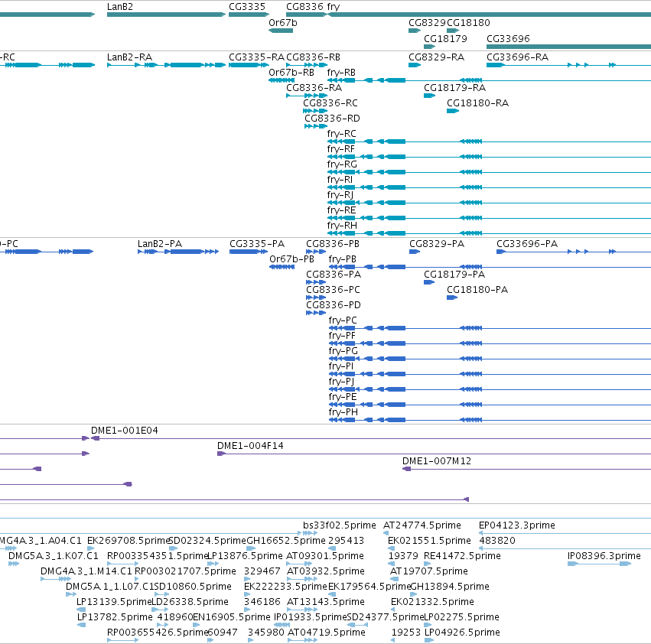The height and width of the screenshot is (644, 651).
Task: Click the RE41472.5prime EST label
Action: click(x=462, y=556)
